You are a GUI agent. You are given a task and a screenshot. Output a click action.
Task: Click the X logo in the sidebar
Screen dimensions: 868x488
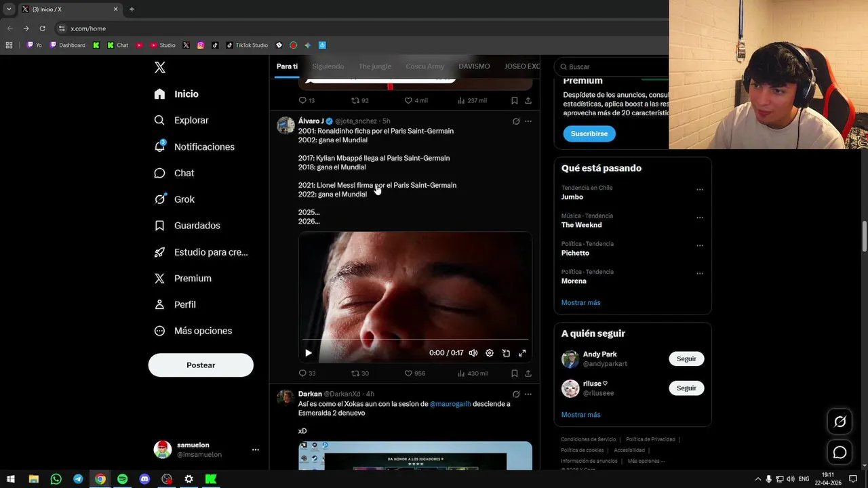[160, 67]
